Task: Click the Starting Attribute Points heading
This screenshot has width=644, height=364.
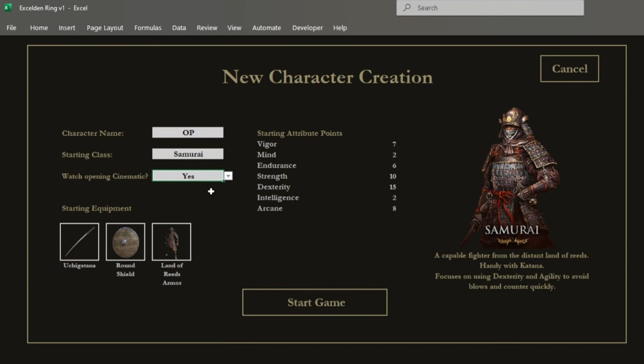Action: pos(299,133)
